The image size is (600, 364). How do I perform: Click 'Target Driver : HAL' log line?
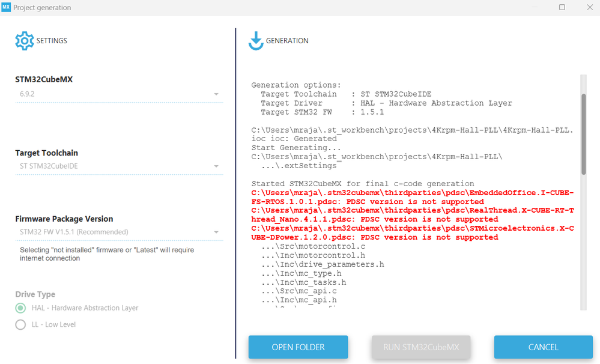click(x=386, y=103)
